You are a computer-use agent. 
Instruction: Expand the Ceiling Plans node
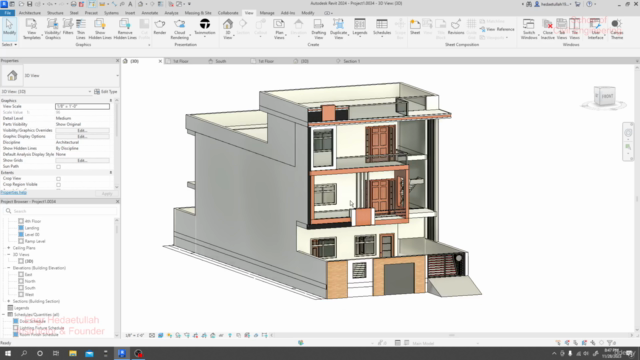(x=9, y=248)
